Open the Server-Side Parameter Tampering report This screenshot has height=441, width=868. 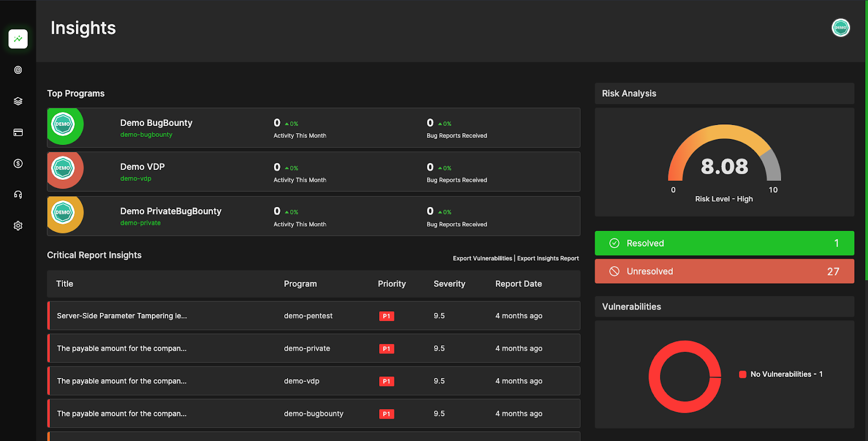coord(314,316)
